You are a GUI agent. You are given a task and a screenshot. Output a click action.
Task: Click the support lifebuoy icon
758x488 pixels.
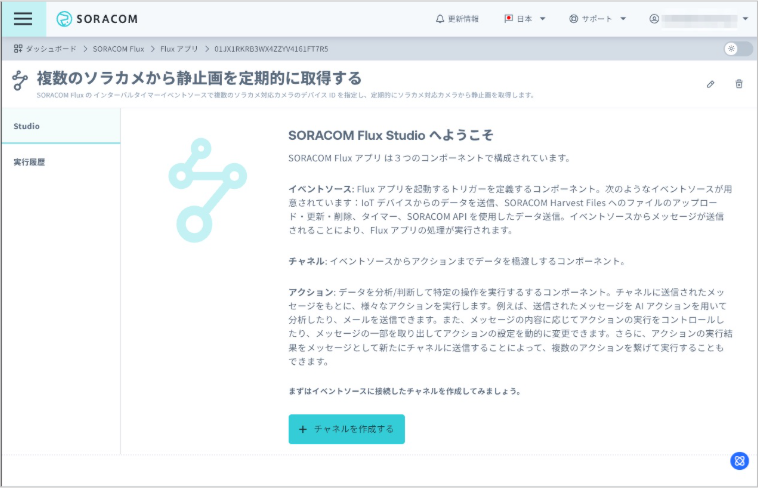(573, 19)
